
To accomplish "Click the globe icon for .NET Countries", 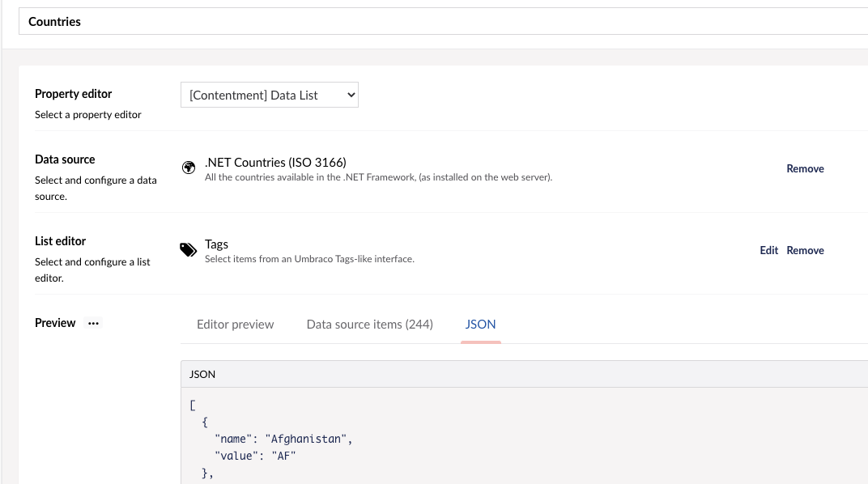I will pyautogui.click(x=189, y=167).
